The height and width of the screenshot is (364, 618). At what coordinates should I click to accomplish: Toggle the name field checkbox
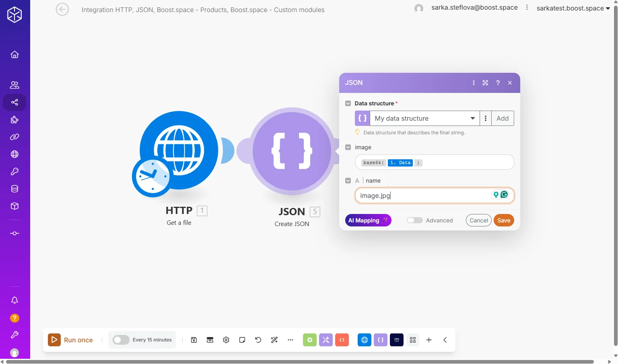[348, 181]
